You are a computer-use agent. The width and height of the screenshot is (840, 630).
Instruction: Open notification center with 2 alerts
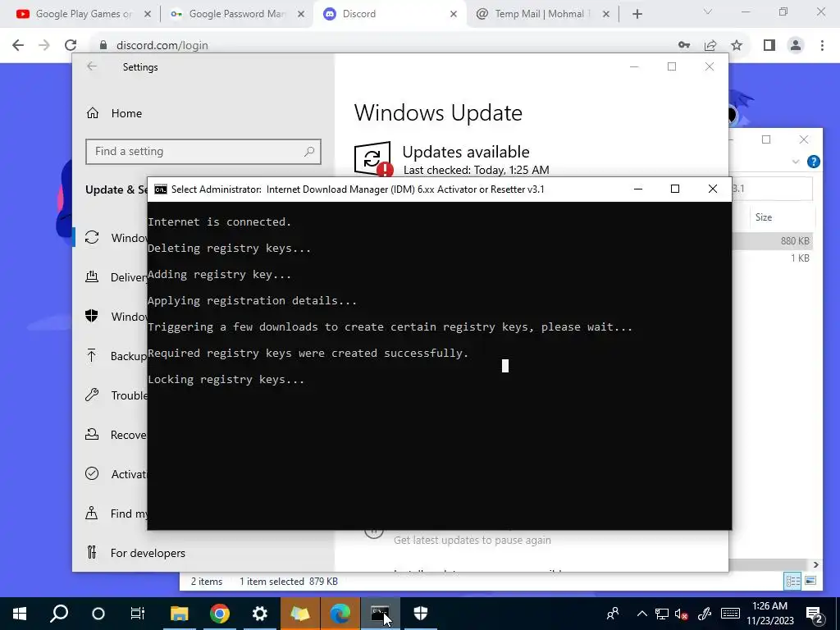point(815,614)
